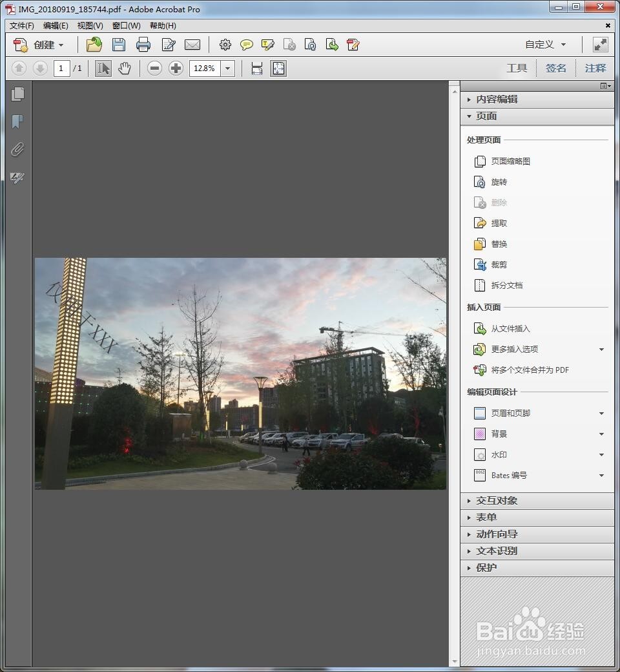Click inside the page number field
This screenshot has width=620, height=672.
pos(61,68)
